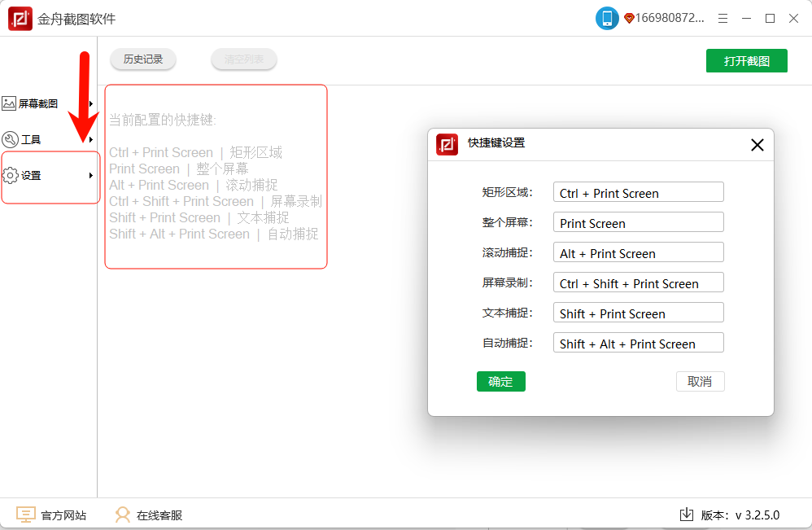Click the VIP diamond account icon
The height and width of the screenshot is (530, 812).
629,18
